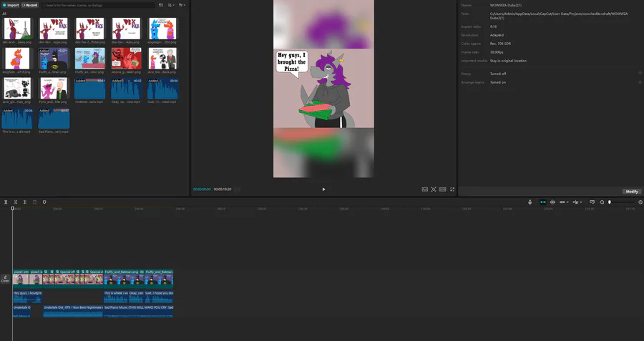Select the Fluffy Batman image thumbnail
This screenshot has height=341, width=644.
[x=54, y=59]
